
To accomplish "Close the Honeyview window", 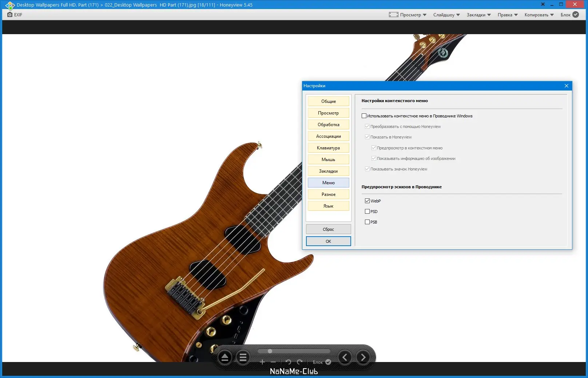I will click(x=575, y=4).
